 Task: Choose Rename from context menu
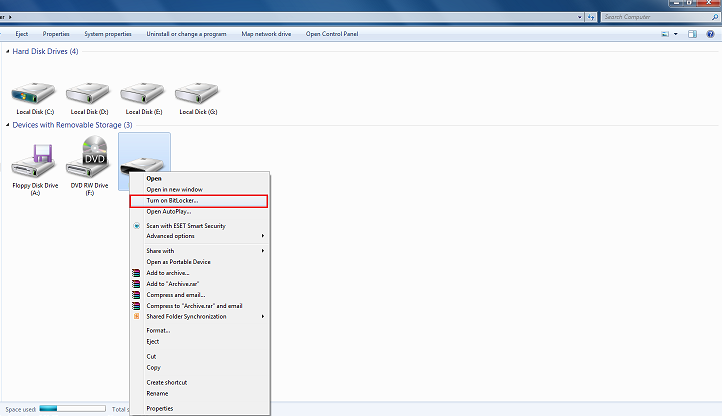click(199, 393)
